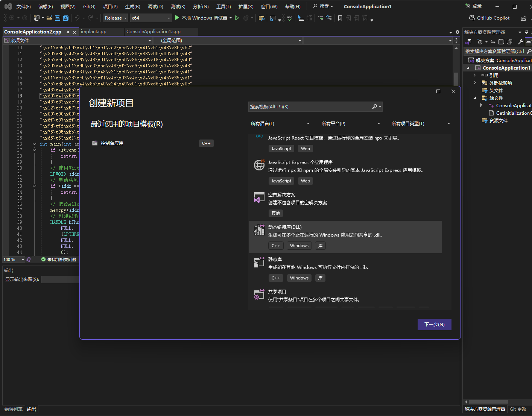The height and width of the screenshot is (416, 532).
Task: Click the open file folder icon
Action: [x=49, y=18]
